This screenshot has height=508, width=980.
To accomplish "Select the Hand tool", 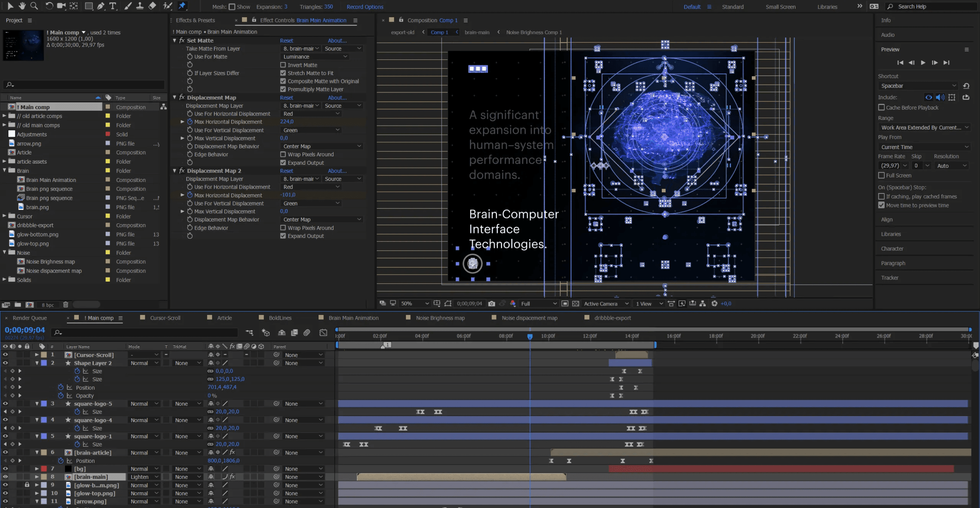I will (22, 6).
